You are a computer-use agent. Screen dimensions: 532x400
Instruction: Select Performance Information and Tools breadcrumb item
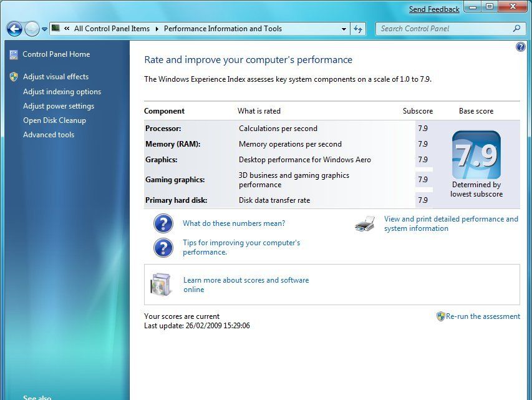coord(221,29)
